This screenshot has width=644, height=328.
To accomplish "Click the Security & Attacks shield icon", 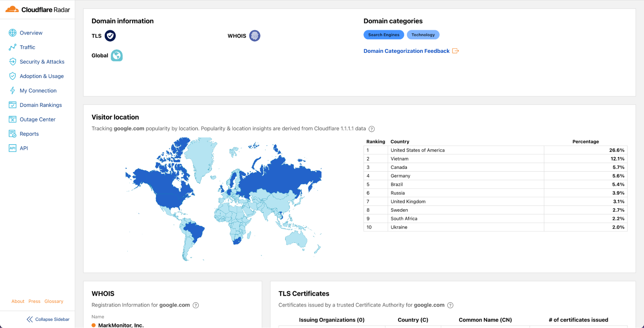I will 13,62.
